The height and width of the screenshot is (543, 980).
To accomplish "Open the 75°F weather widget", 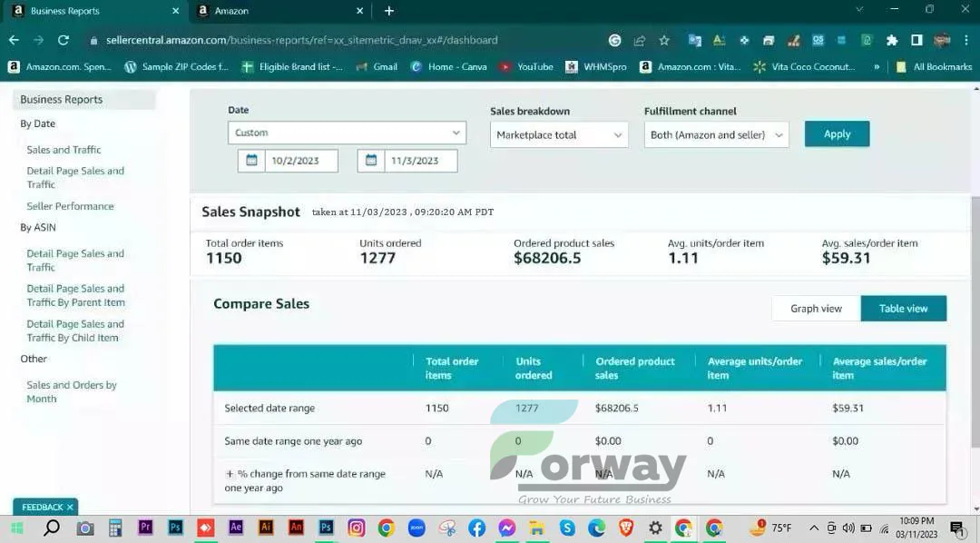I will [771, 528].
